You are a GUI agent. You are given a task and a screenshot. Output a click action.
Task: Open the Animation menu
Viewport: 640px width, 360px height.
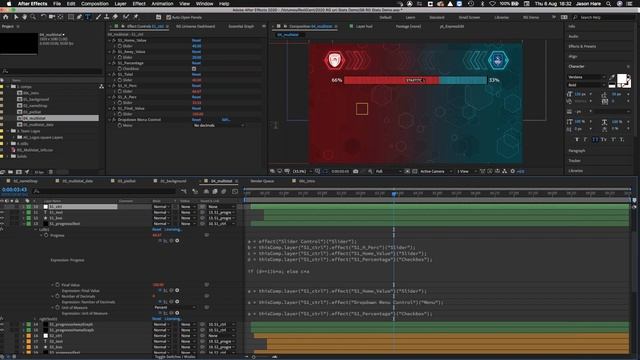pyautogui.click(x=162, y=4)
